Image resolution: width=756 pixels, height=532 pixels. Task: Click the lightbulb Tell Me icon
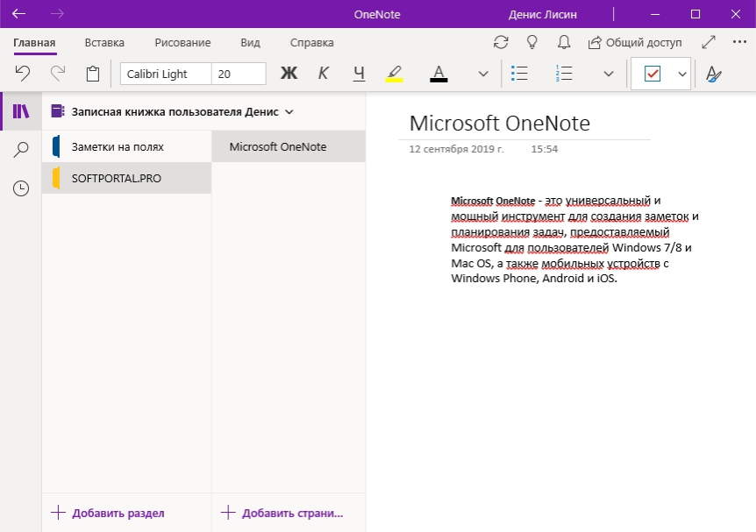[x=531, y=42]
